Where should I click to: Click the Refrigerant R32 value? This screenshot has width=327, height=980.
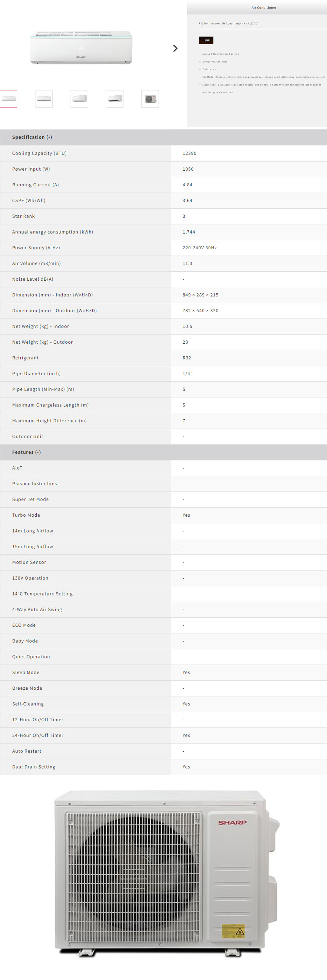[187, 358]
